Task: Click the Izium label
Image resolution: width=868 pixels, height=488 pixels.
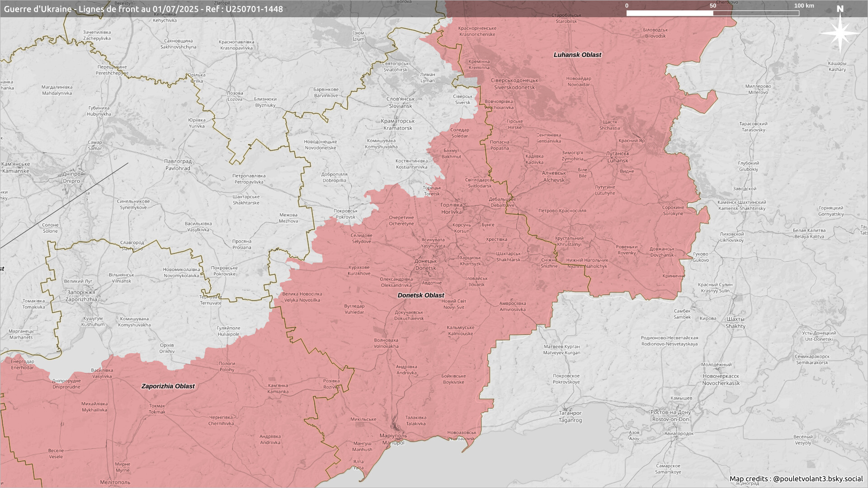Action: [x=359, y=36]
